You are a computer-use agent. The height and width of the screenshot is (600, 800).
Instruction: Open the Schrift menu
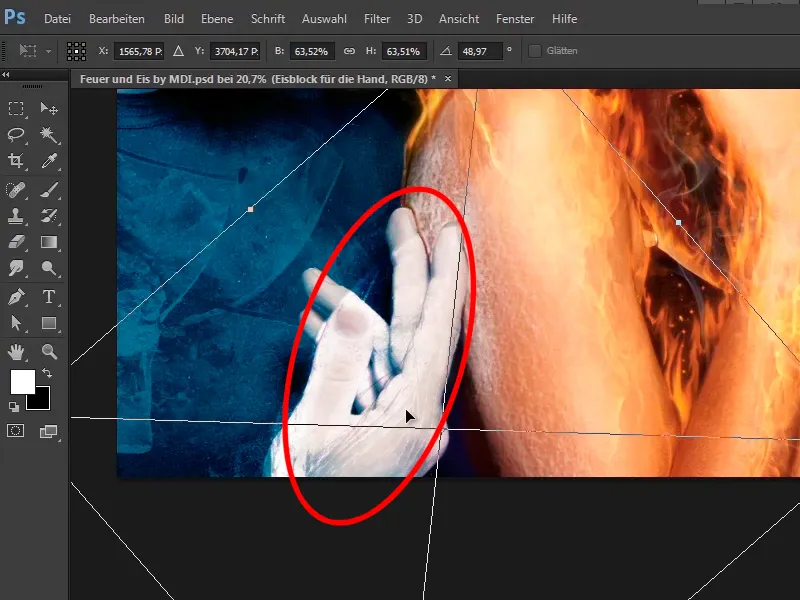coord(268,19)
